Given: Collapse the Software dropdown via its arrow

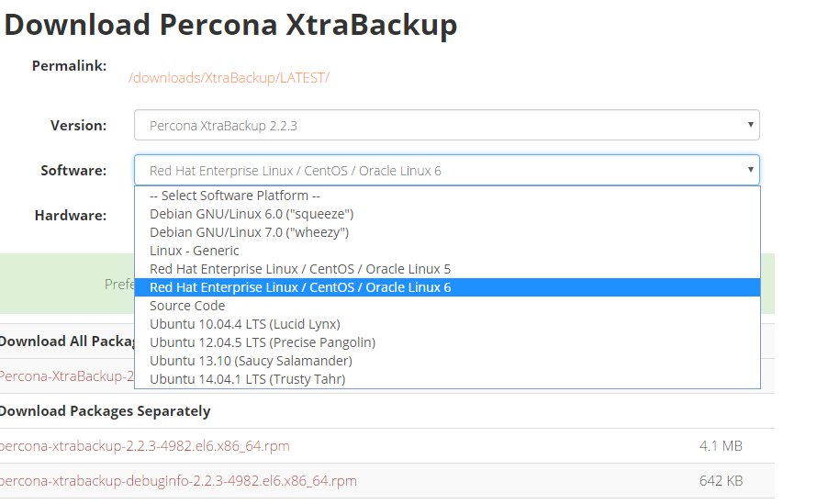Looking at the screenshot, I should (x=750, y=170).
